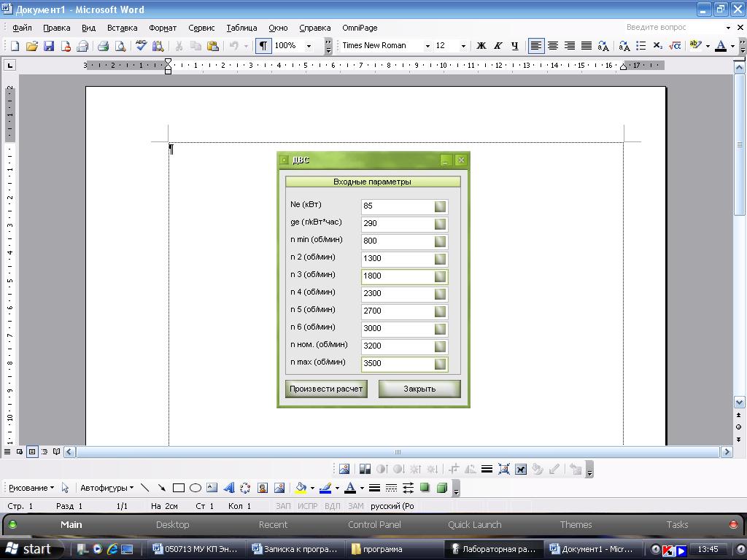The image size is (747, 560).
Task: Click the bulleted list icon
Action: click(640, 46)
